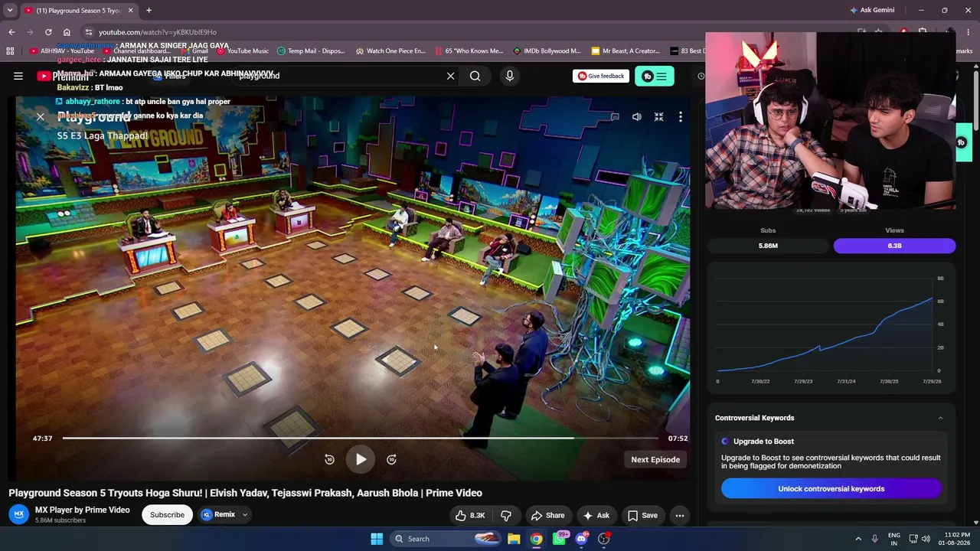Click the search magnifier button
The height and width of the screenshot is (551, 980).
[475, 76]
